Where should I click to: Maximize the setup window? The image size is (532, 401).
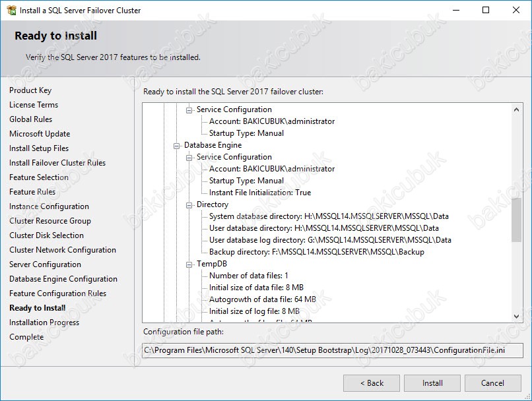(486, 10)
